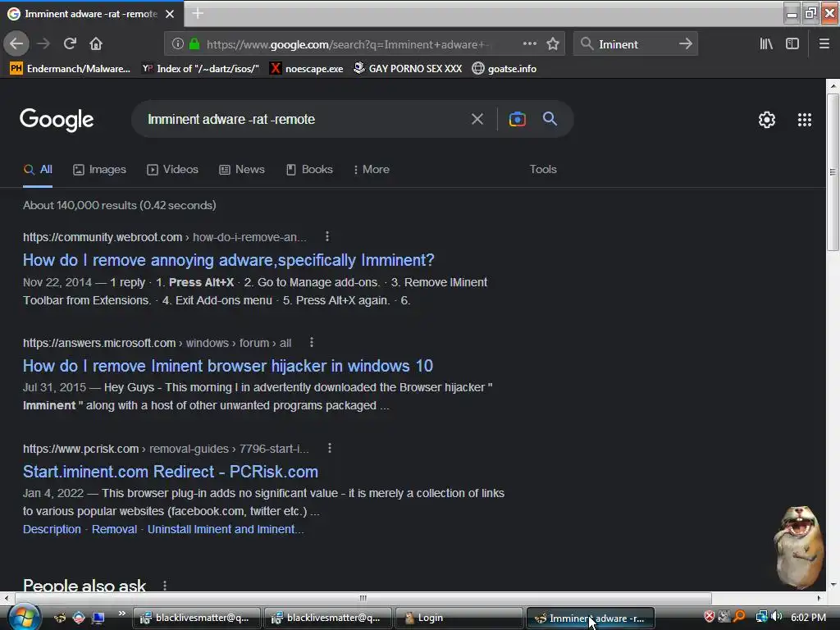Open the Tools search options
The height and width of the screenshot is (630, 840).
tap(543, 169)
